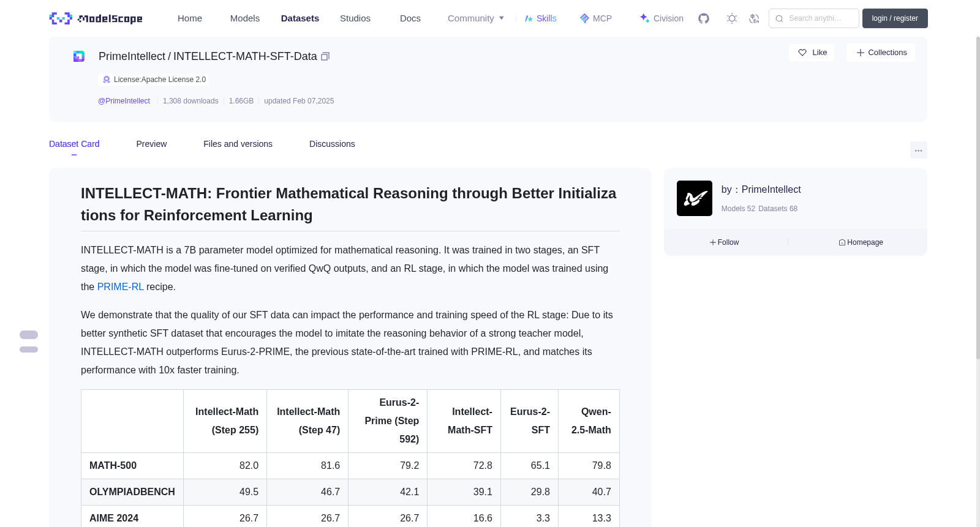Switch to the Discussions tab
The height and width of the screenshot is (527, 980).
[332, 144]
